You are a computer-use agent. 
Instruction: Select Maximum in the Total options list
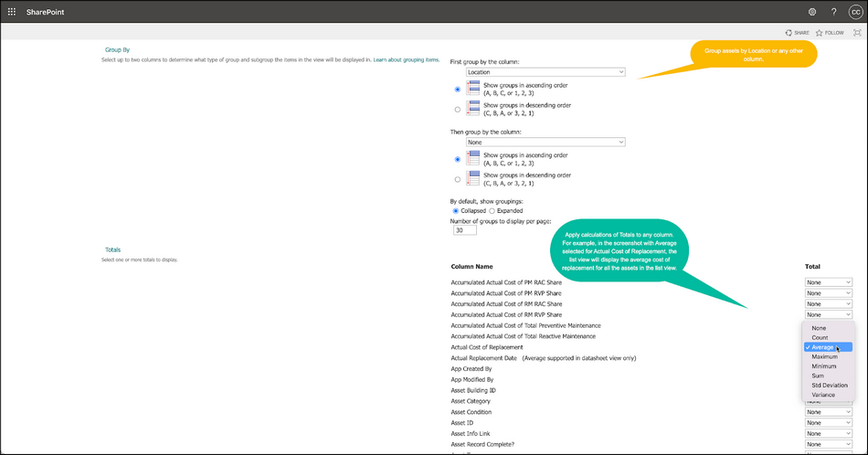coord(828,357)
